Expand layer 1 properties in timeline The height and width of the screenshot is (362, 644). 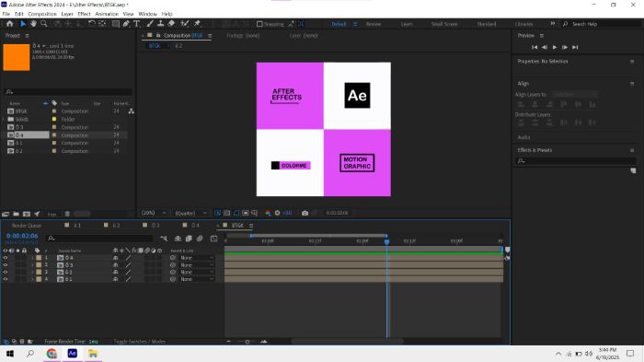tap(32, 258)
